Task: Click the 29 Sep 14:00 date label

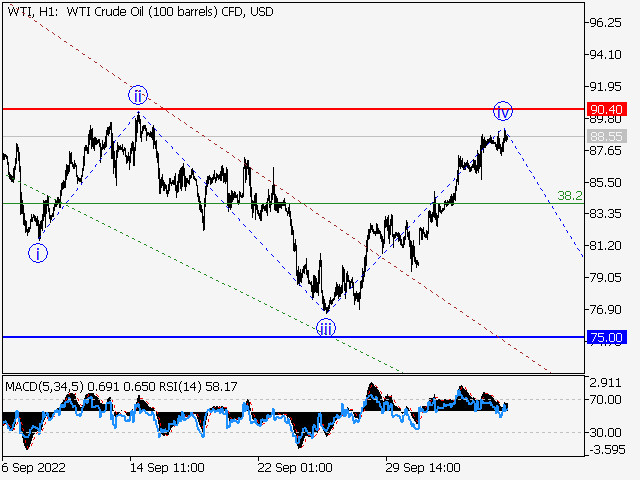Action: pyautogui.click(x=423, y=467)
